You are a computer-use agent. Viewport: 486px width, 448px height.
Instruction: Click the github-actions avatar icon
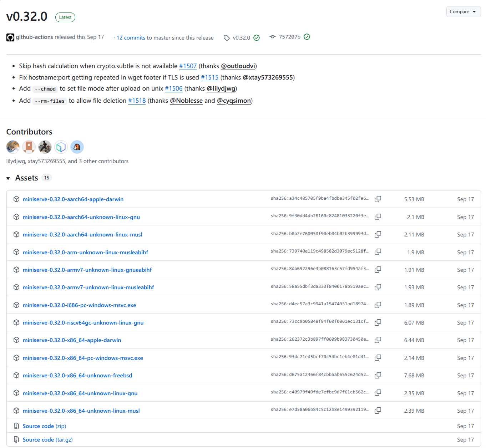(x=10, y=37)
